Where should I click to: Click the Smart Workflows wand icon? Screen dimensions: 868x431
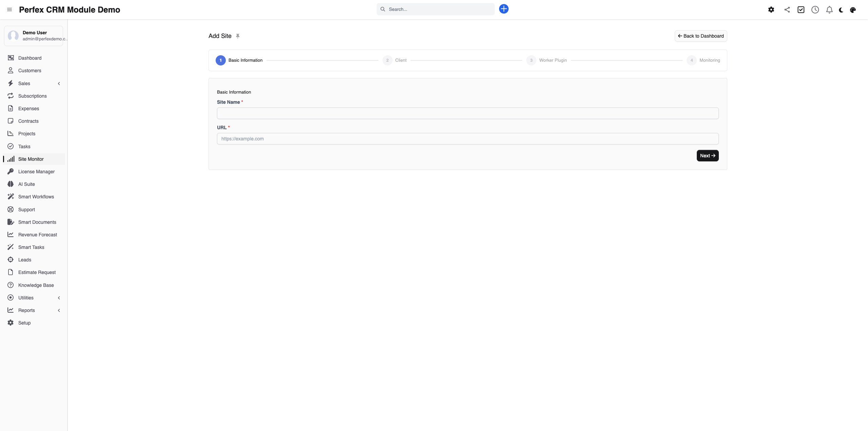11,197
